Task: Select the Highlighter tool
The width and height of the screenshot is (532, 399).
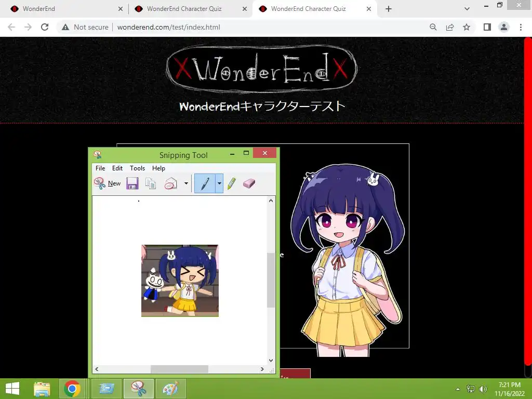Action: click(231, 183)
